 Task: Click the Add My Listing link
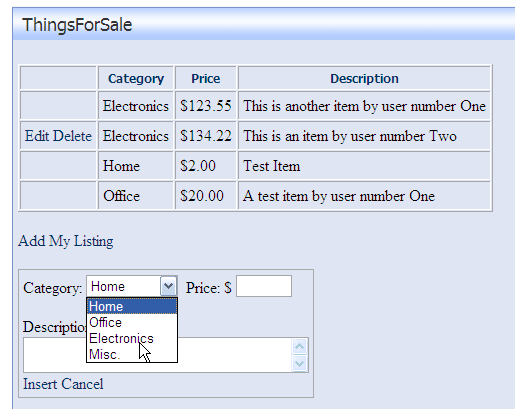(66, 241)
